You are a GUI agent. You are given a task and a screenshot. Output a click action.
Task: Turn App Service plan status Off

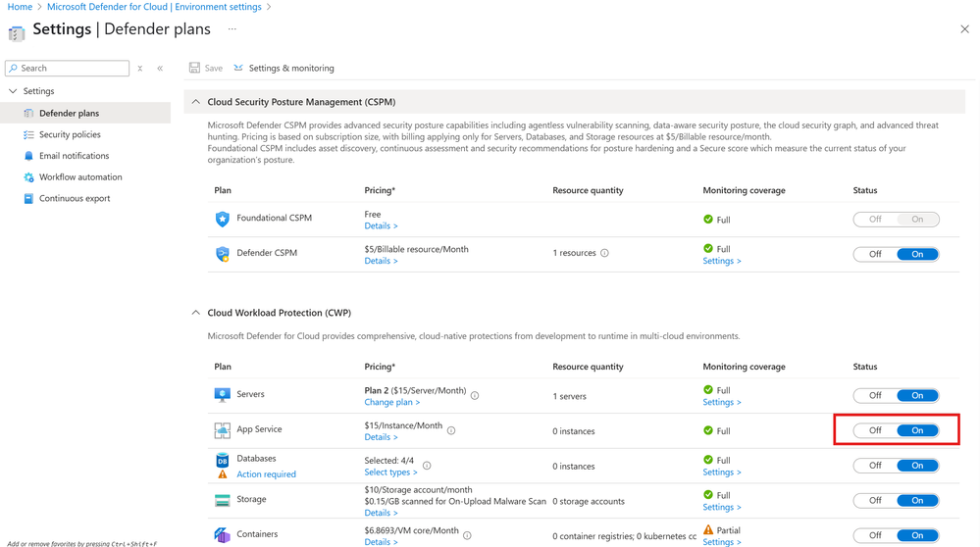(x=875, y=430)
